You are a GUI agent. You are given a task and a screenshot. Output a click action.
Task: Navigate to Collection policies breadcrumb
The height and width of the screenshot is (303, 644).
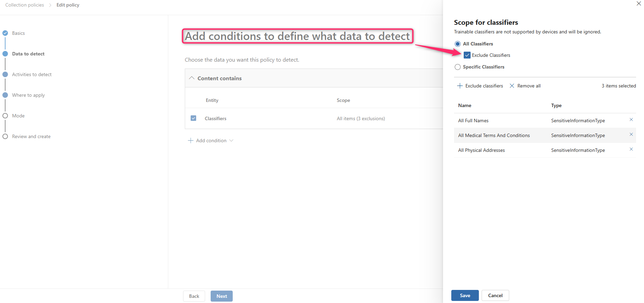24,5
